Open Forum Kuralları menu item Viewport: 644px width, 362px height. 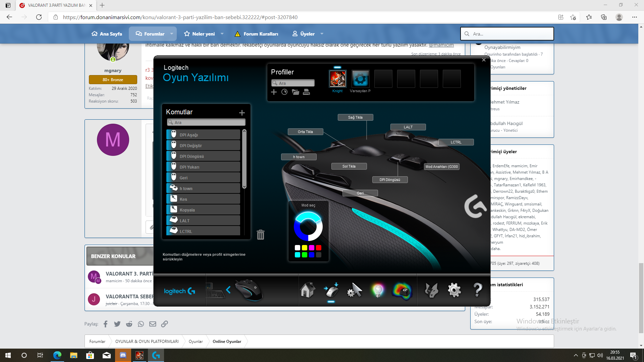click(256, 34)
